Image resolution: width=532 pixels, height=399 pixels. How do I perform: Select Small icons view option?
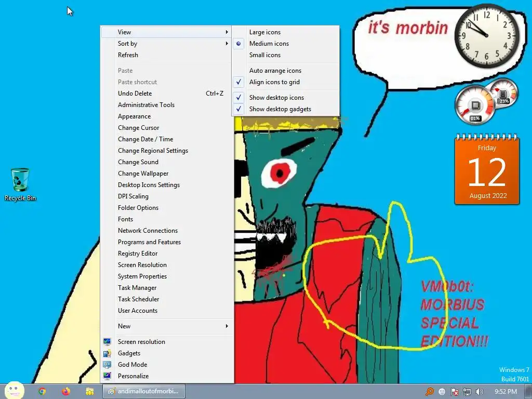pyautogui.click(x=285, y=55)
